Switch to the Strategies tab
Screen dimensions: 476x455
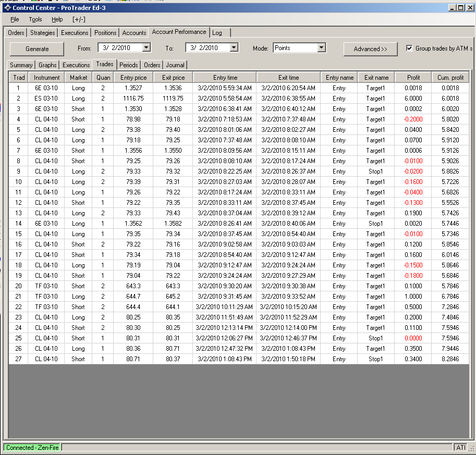tap(43, 33)
